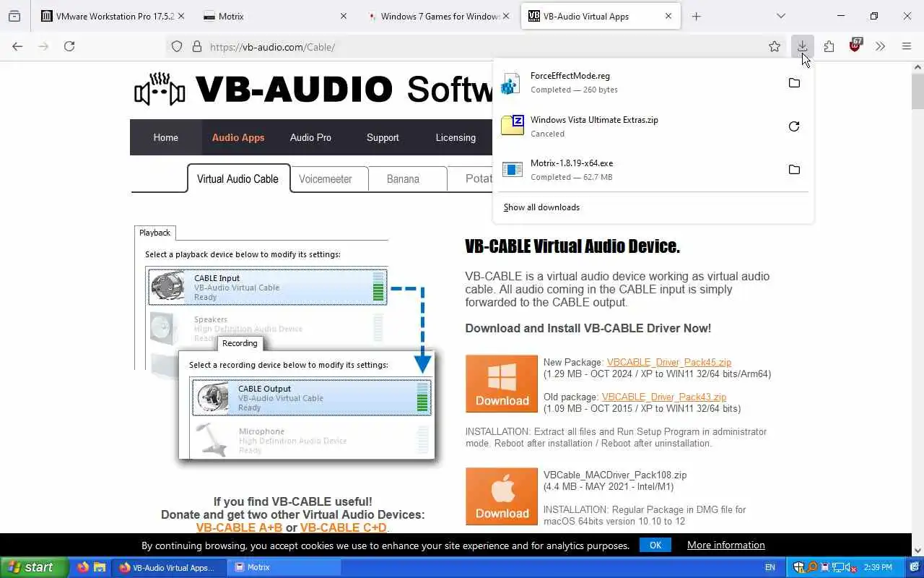Click More information cookie link
The height and width of the screenshot is (578, 924).
(725, 545)
